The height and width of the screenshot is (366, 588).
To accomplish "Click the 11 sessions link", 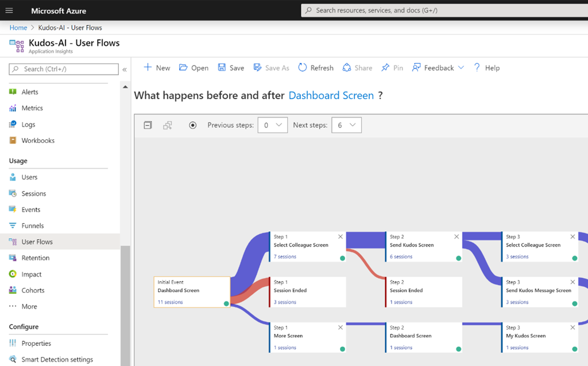I will (170, 302).
